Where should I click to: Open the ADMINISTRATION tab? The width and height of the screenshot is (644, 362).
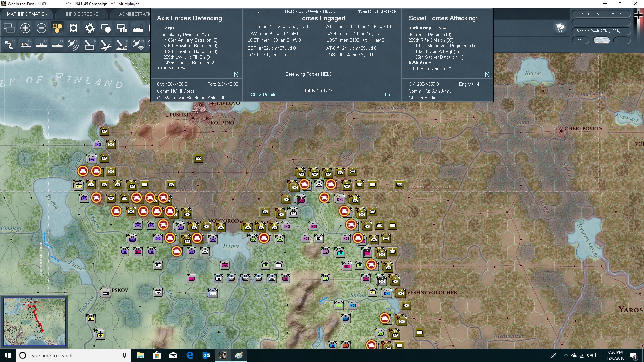[135, 14]
